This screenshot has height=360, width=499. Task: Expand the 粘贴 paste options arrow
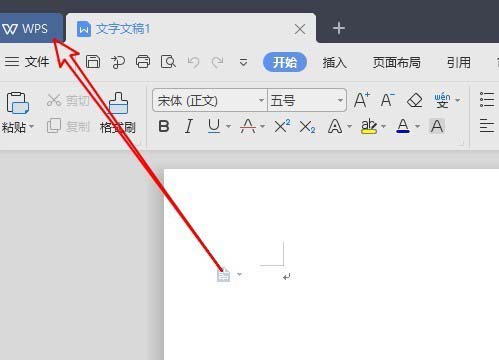tap(32, 127)
